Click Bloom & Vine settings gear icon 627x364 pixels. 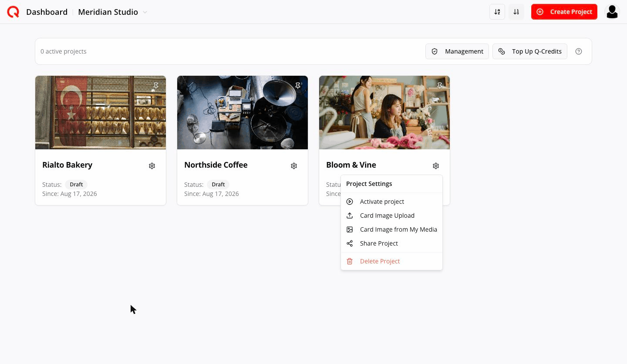click(436, 166)
